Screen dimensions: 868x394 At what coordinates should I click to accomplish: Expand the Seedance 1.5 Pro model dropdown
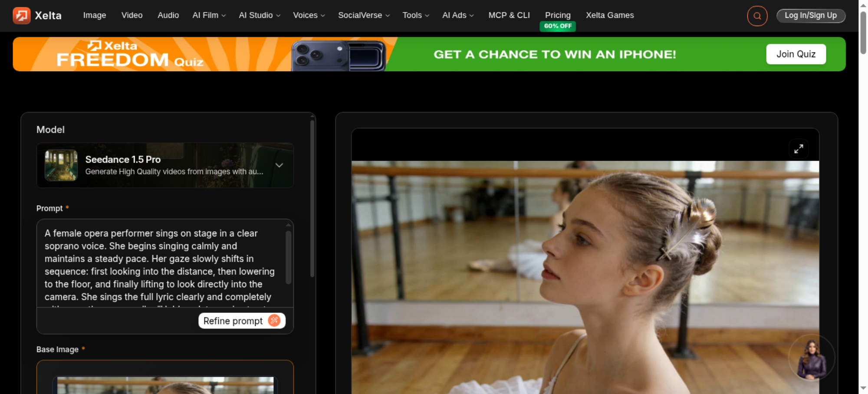click(x=279, y=165)
